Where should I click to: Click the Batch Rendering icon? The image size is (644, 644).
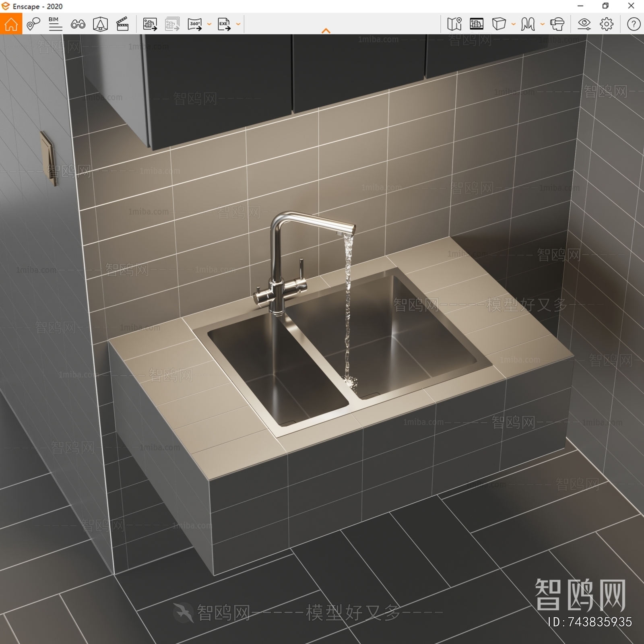(x=172, y=24)
